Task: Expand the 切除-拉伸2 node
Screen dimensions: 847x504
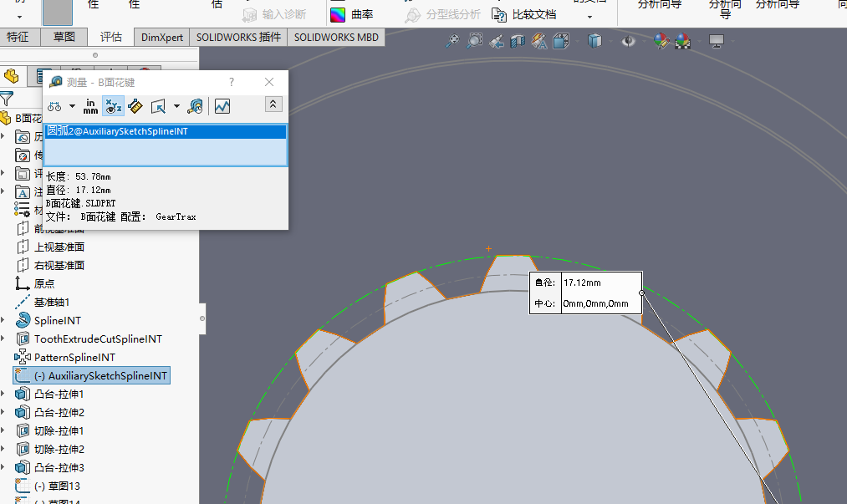Action: click(x=3, y=449)
